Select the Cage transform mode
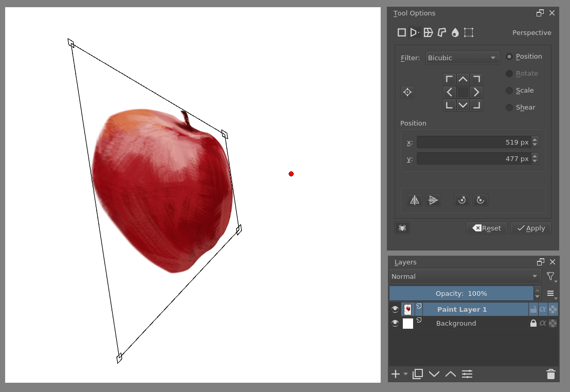Screen dimensions: 570x392 click(x=441, y=32)
